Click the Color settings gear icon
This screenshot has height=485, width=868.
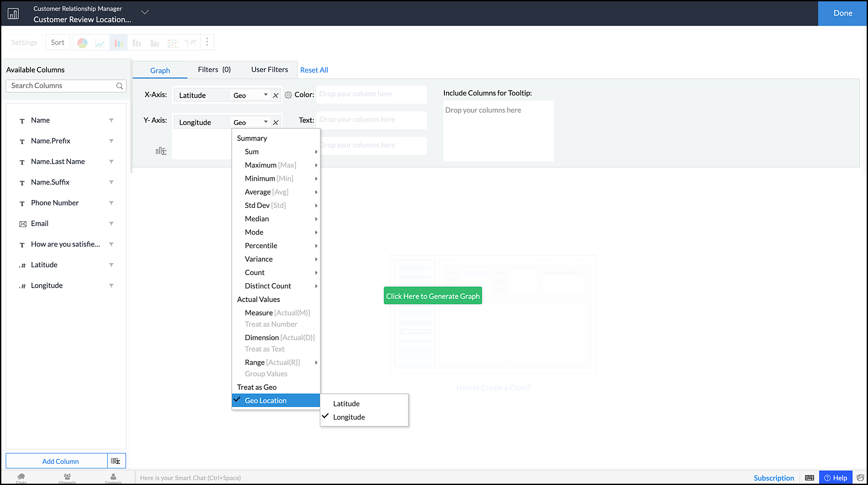click(x=288, y=95)
